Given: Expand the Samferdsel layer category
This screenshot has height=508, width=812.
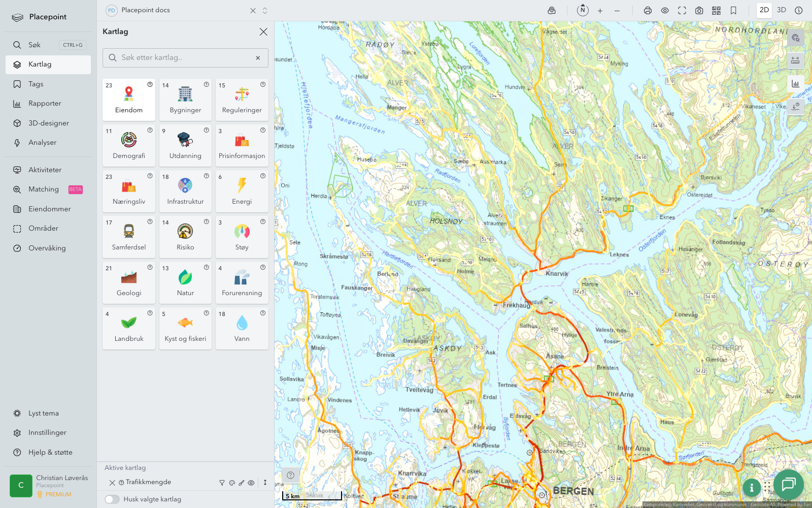Looking at the screenshot, I should pos(129,237).
